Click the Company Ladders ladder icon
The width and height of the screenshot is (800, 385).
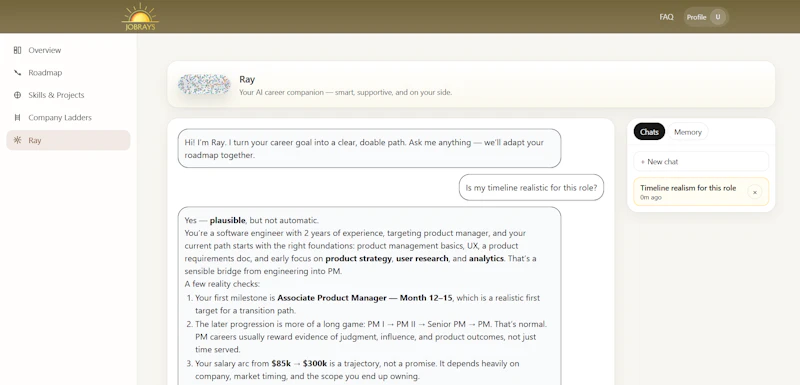(x=17, y=117)
